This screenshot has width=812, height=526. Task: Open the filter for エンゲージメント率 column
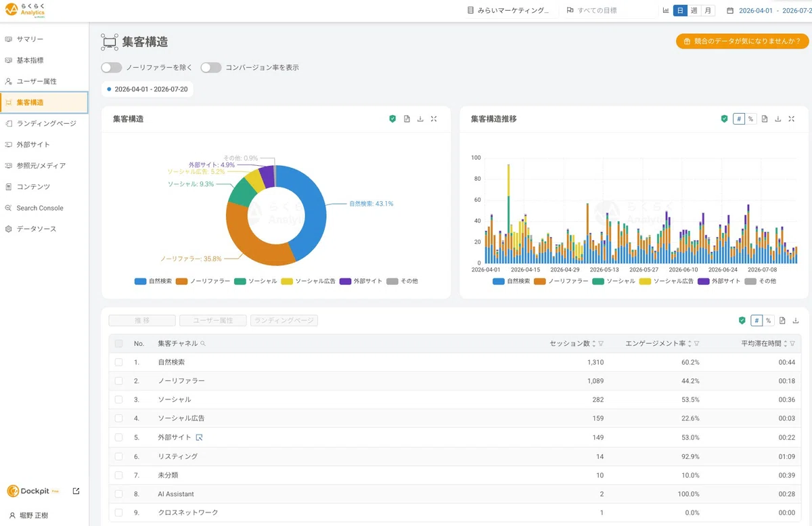(x=697, y=344)
